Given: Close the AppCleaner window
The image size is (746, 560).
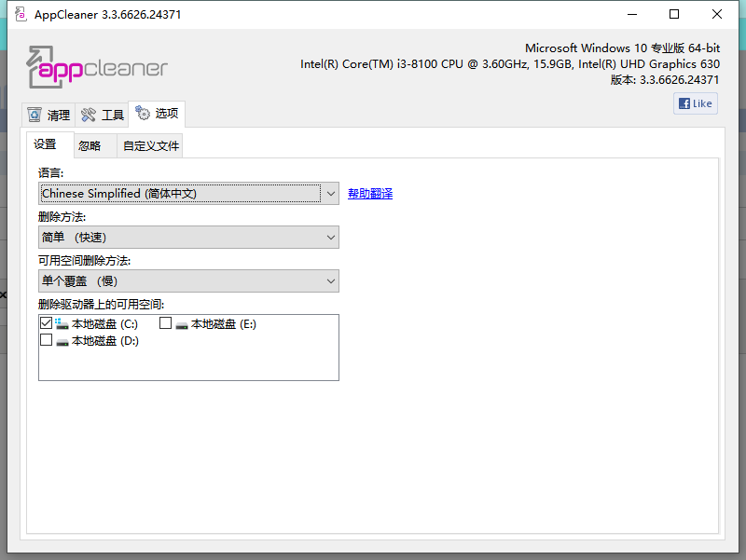Looking at the screenshot, I should coord(716,14).
